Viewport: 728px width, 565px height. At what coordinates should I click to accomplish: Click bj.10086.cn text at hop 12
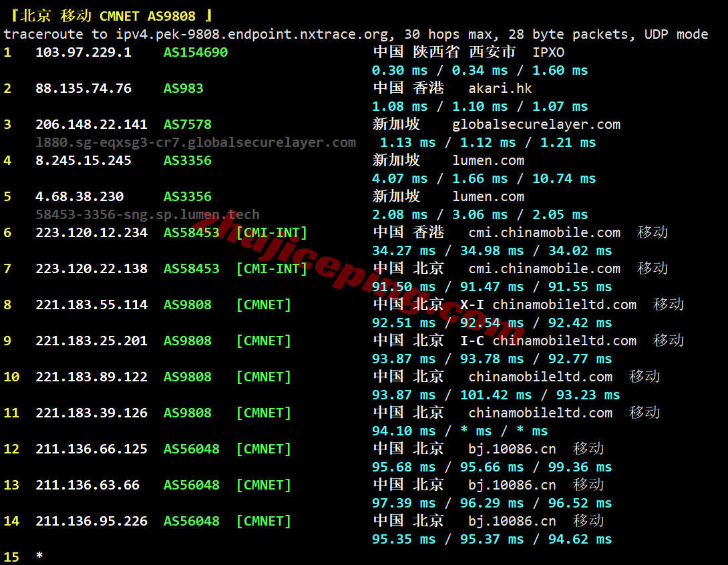[x=512, y=449]
